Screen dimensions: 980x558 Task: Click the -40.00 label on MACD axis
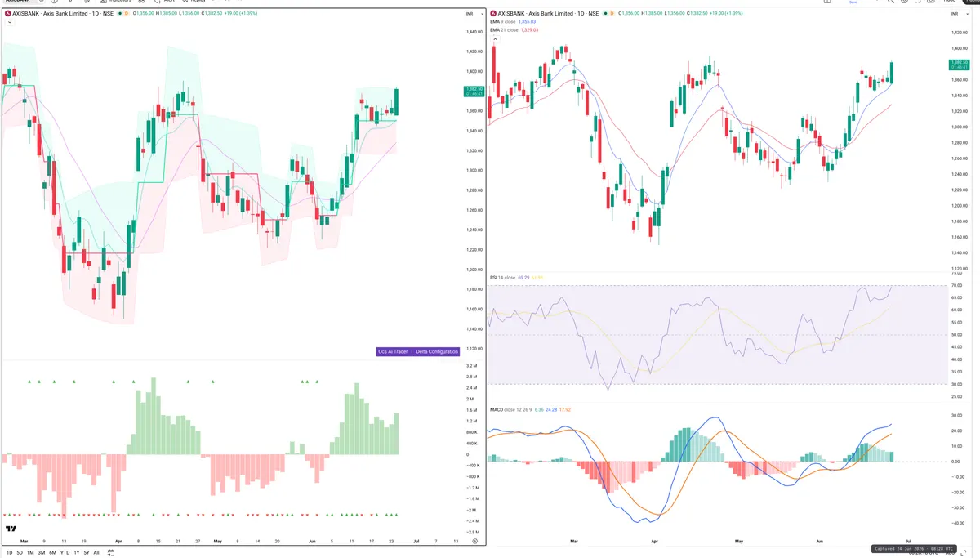956,524
